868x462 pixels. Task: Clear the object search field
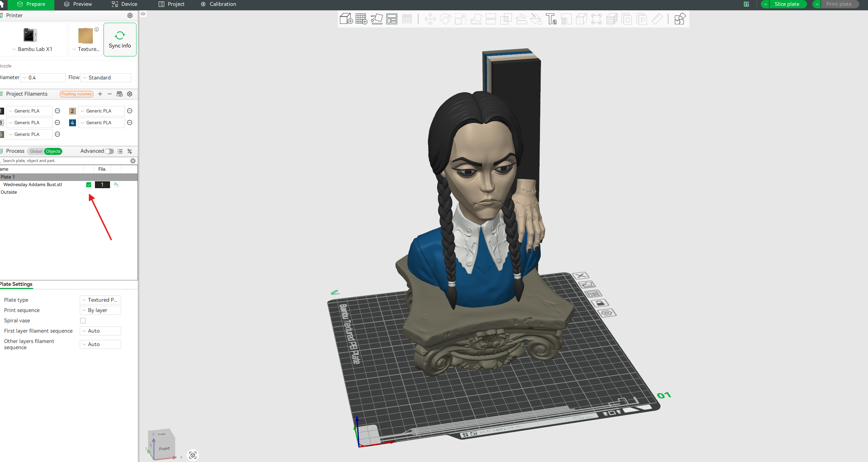133,161
